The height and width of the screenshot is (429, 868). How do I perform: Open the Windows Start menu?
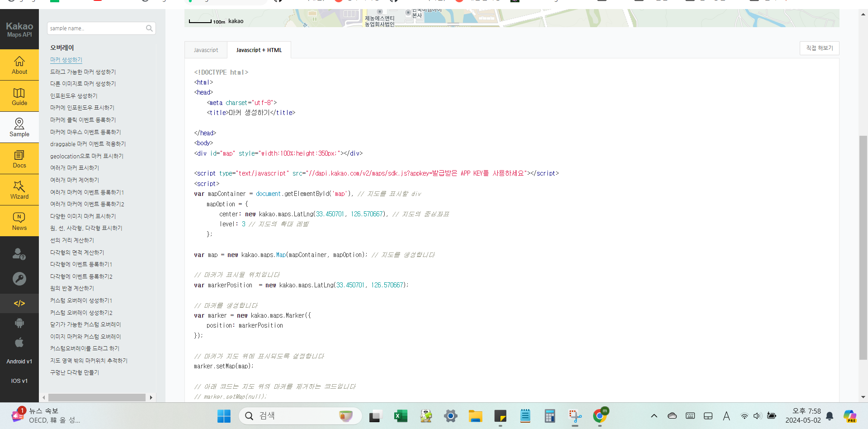coord(224,416)
